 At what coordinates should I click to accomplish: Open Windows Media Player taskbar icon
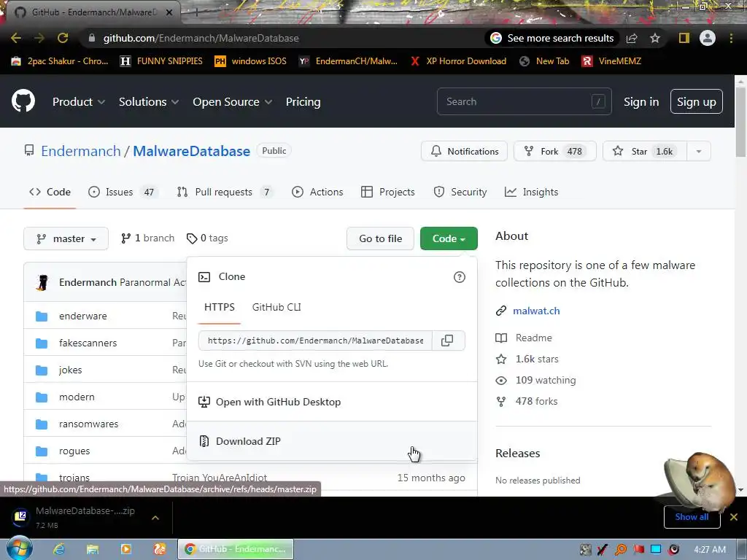click(x=126, y=549)
